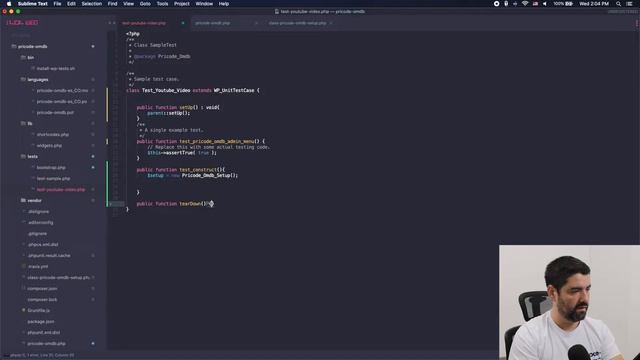Viewport: 640px width, 360px height.
Task: Open .gitignore file in sidebar
Action: [x=37, y=233]
